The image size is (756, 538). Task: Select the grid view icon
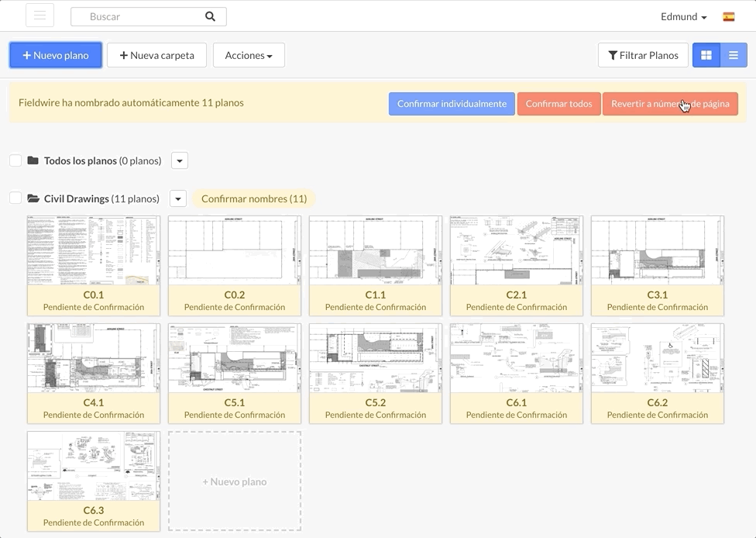[x=706, y=54]
